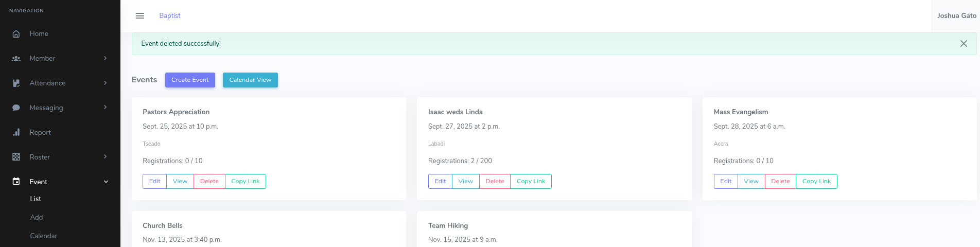Click the Report bar chart icon

click(16, 133)
